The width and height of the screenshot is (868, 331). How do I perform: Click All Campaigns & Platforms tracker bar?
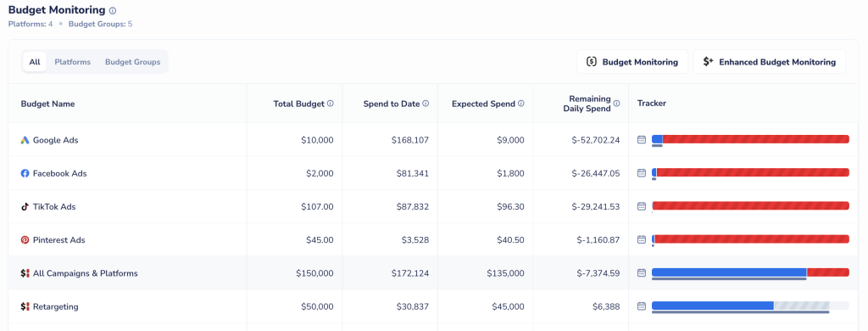(751, 272)
